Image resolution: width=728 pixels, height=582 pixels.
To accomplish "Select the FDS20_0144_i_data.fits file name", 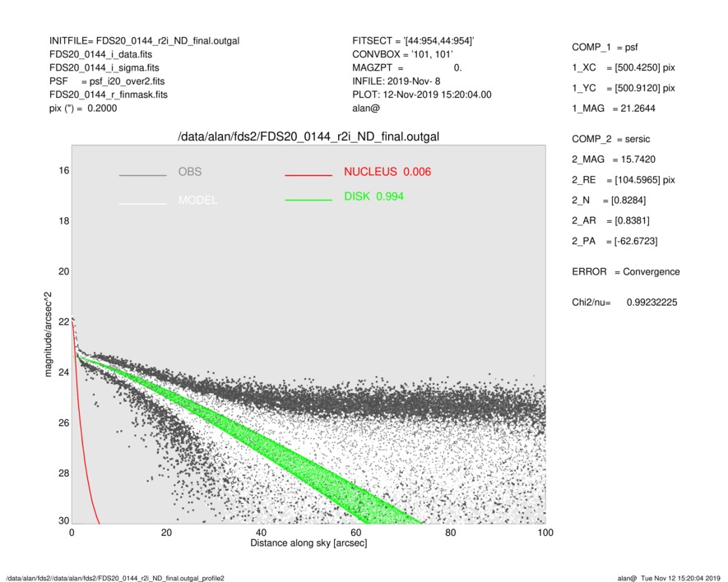I will [x=100, y=54].
